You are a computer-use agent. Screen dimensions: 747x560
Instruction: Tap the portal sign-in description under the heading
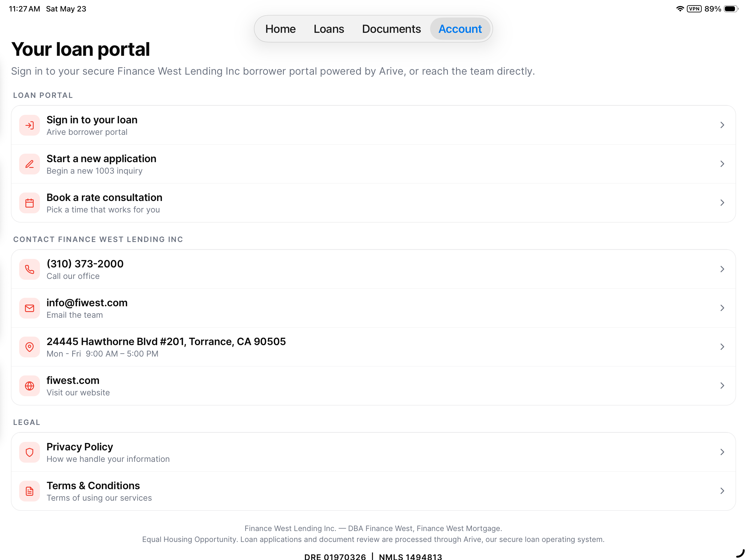click(273, 71)
